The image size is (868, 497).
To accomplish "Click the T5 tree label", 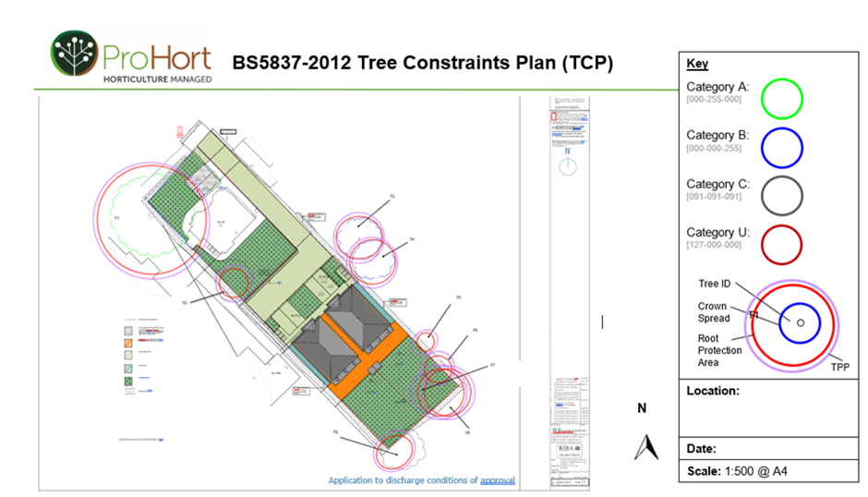I will [456, 298].
